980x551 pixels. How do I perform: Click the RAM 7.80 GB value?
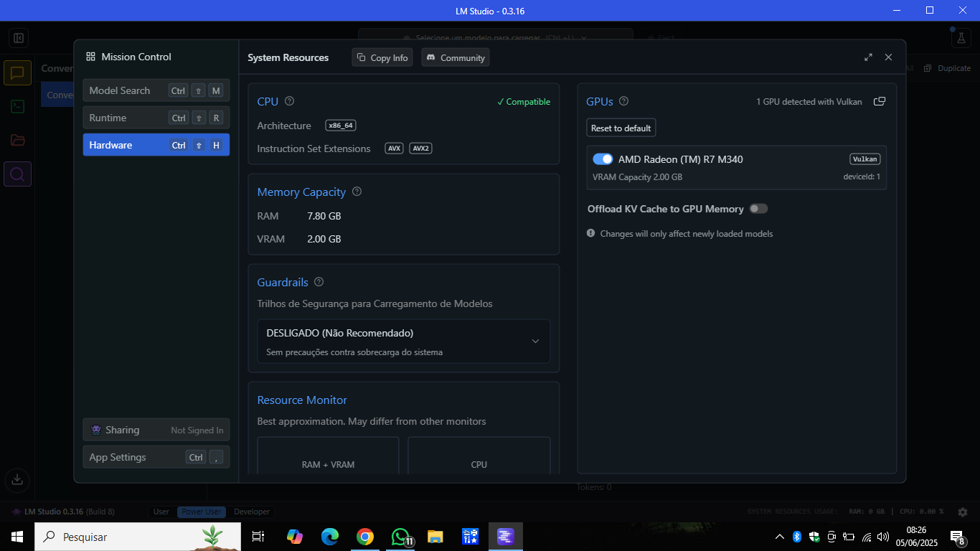click(324, 216)
